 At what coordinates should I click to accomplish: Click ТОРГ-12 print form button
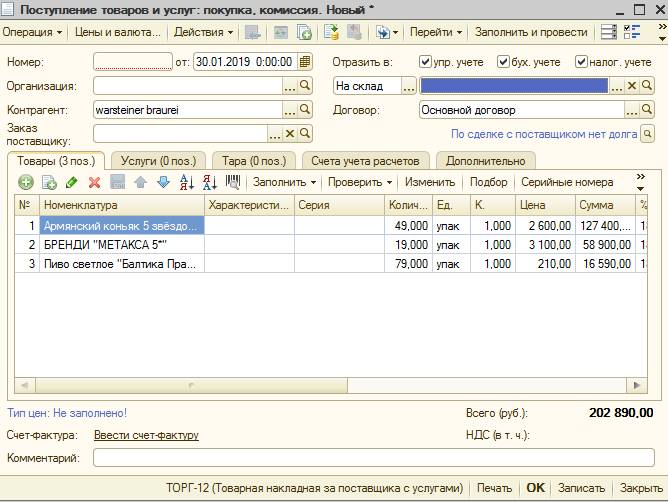(314, 488)
